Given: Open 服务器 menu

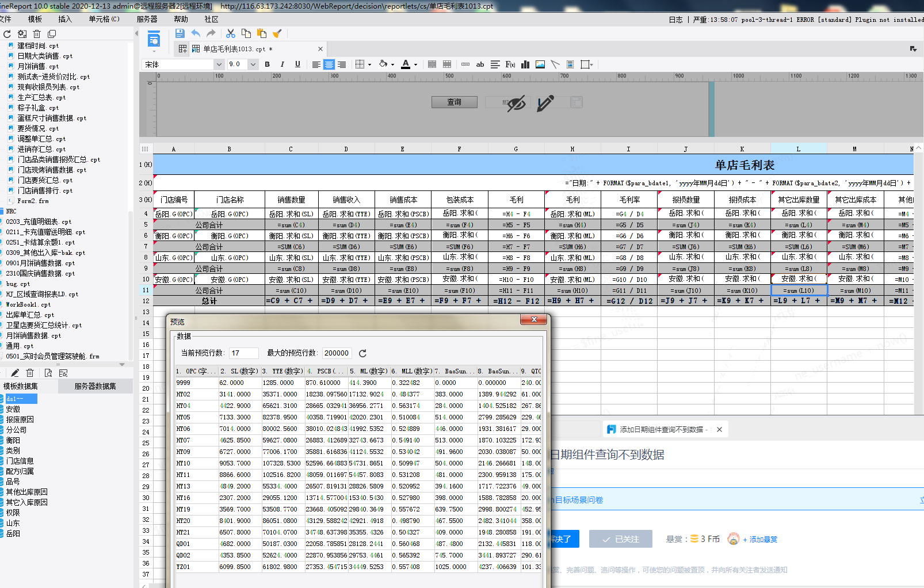Looking at the screenshot, I should [147, 19].
